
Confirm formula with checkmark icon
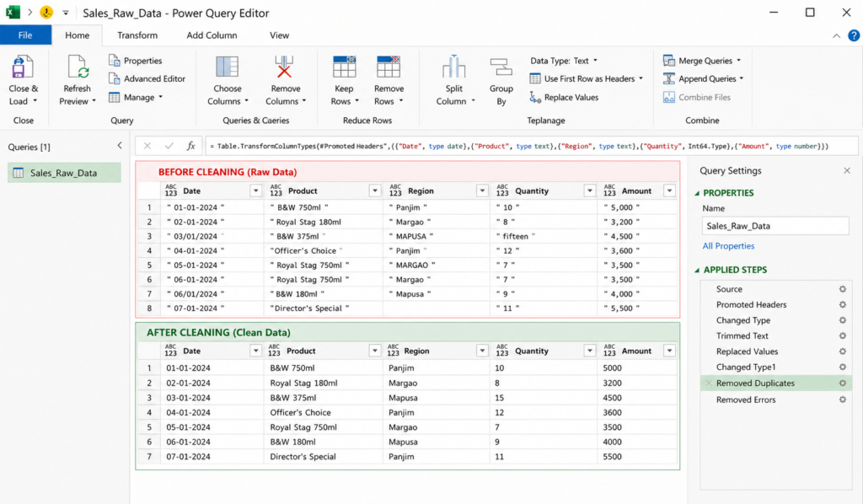(x=169, y=146)
